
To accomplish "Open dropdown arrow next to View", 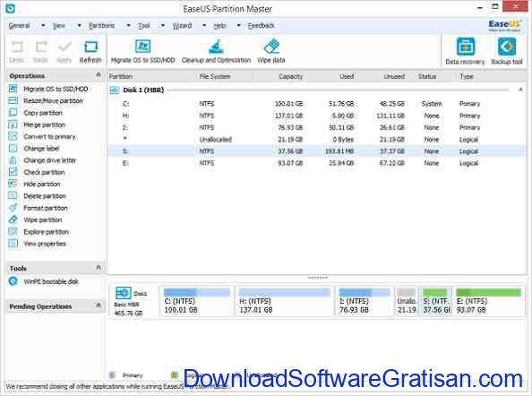I will (79, 25).
